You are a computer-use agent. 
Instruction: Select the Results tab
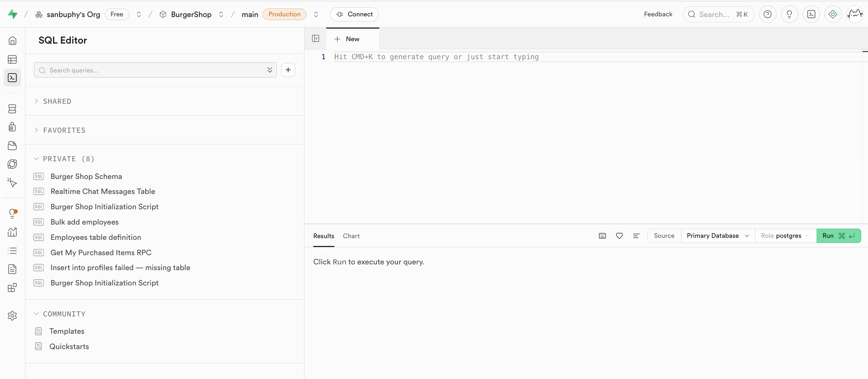tap(323, 236)
